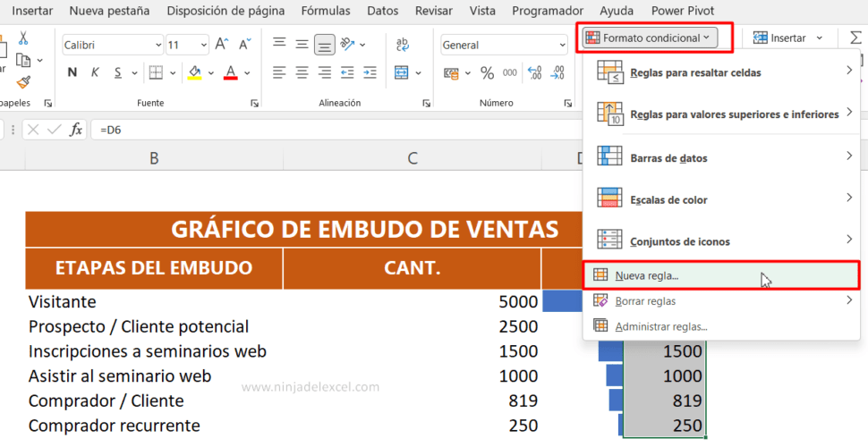Increase indent
The width and height of the screenshot is (868, 447).
point(370,72)
